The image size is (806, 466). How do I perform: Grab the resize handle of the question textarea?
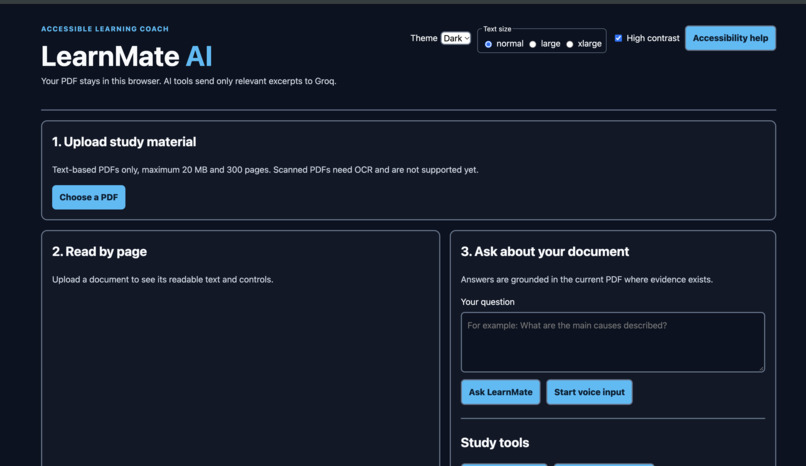761,368
